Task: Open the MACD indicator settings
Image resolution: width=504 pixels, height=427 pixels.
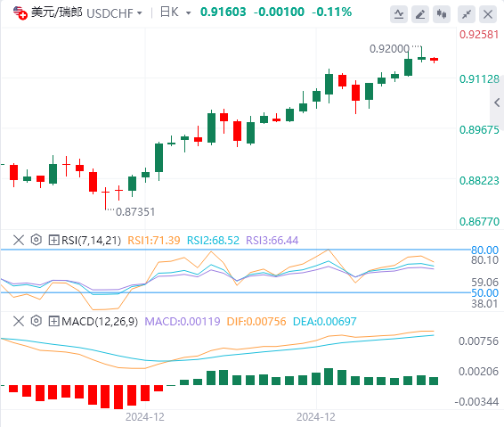Action: coord(37,321)
